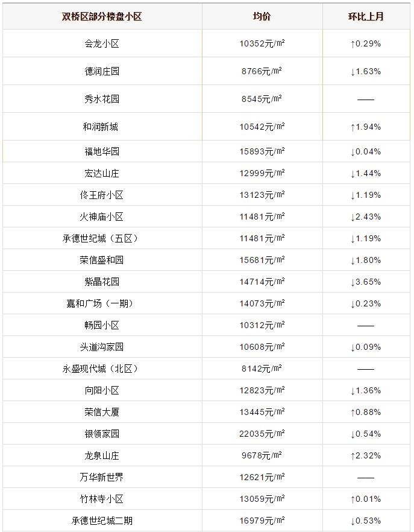
Task: Click the 德润庄园 price 8766元/㎡
Action: click(262, 71)
